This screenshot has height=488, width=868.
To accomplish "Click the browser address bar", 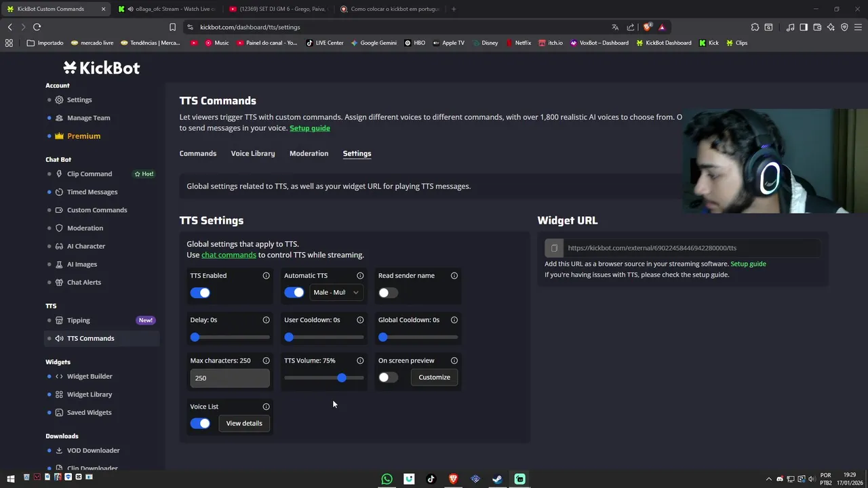I will point(400,27).
